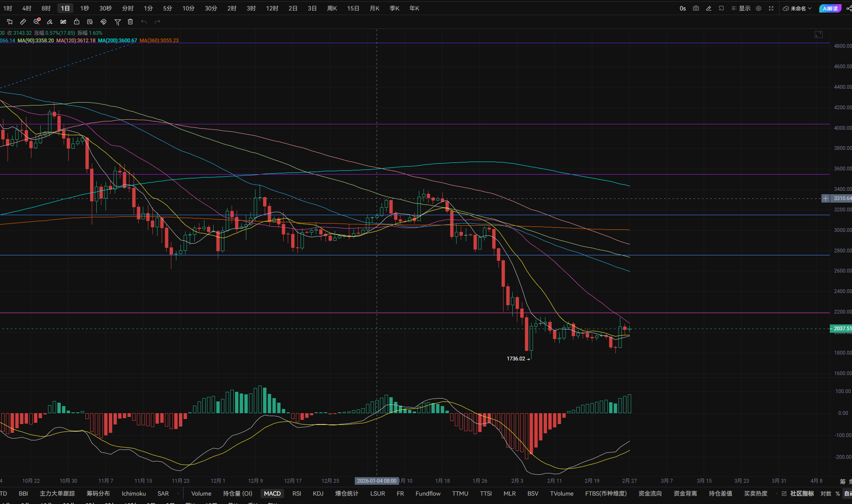Click the 3310.64 crosshair price plus marker
Image resolution: width=852 pixels, height=504 pixels.
click(825, 198)
